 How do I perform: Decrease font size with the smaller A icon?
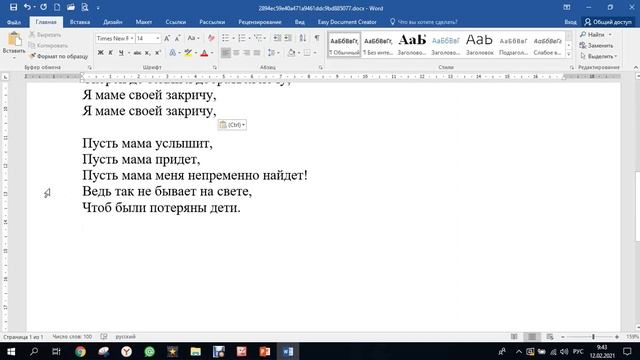(x=178, y=38)
